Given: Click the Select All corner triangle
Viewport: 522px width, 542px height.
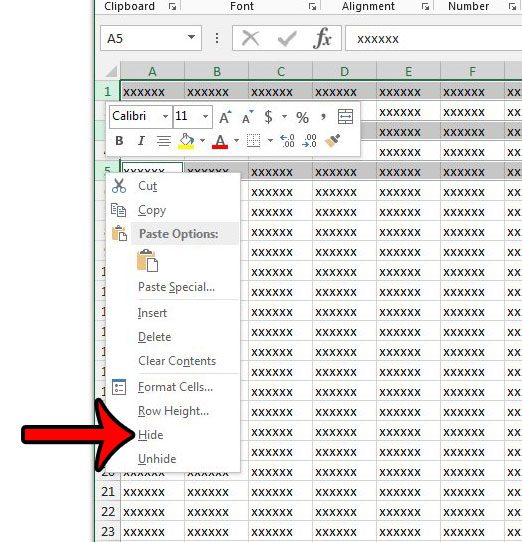Looking at the screenshot, I should click(x=111, y=71).
